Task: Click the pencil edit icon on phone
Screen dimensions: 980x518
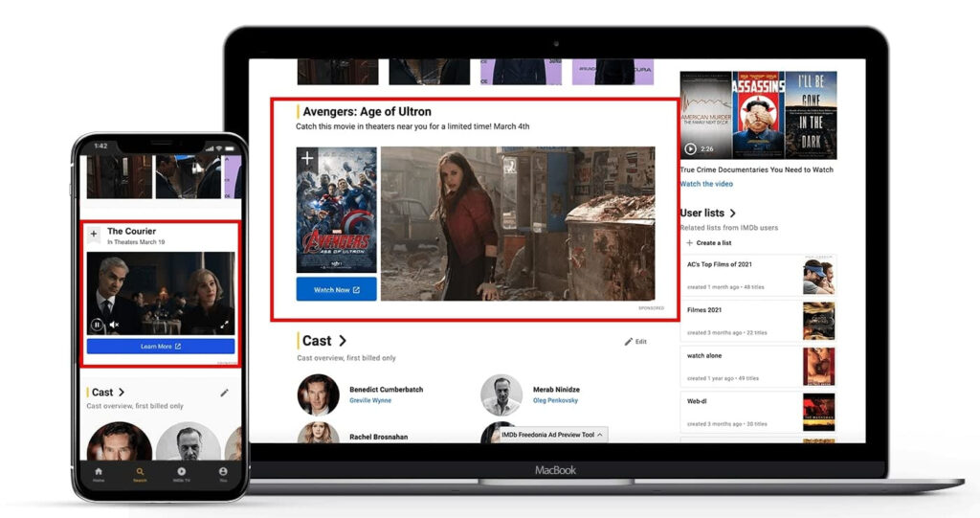Action: [224, 393]
